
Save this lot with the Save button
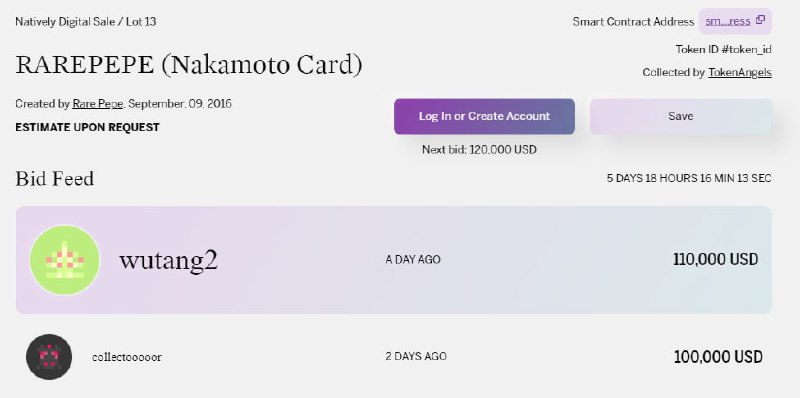click(x=681, y=116)
